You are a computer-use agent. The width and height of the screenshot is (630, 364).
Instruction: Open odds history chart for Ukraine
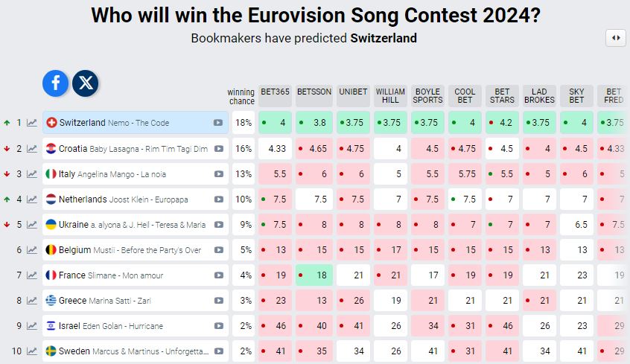pyautogui.click(x=32, y=225)
